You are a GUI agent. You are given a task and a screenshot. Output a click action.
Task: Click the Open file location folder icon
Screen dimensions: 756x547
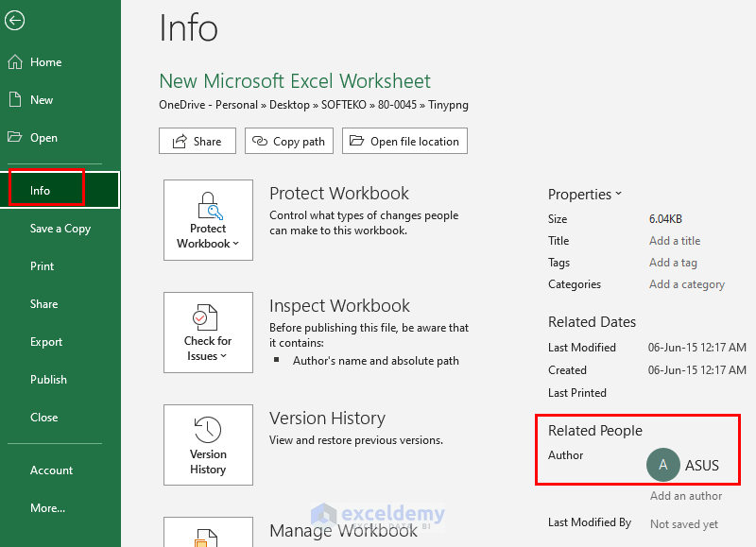(x=356, y=142)
